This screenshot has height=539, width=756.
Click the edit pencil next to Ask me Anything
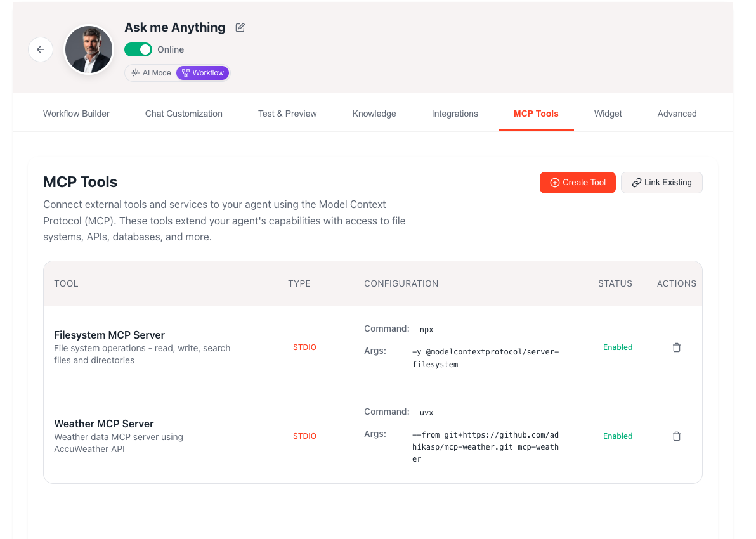click(239, 27)
